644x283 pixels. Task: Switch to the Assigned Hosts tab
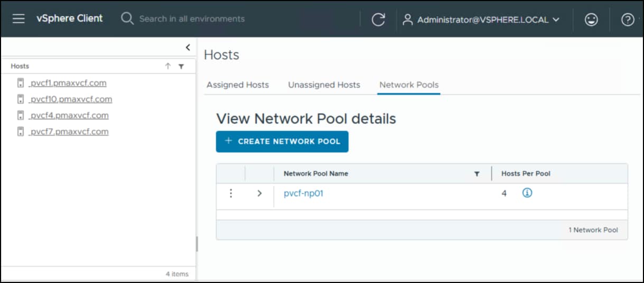click(x=238, y=85)
